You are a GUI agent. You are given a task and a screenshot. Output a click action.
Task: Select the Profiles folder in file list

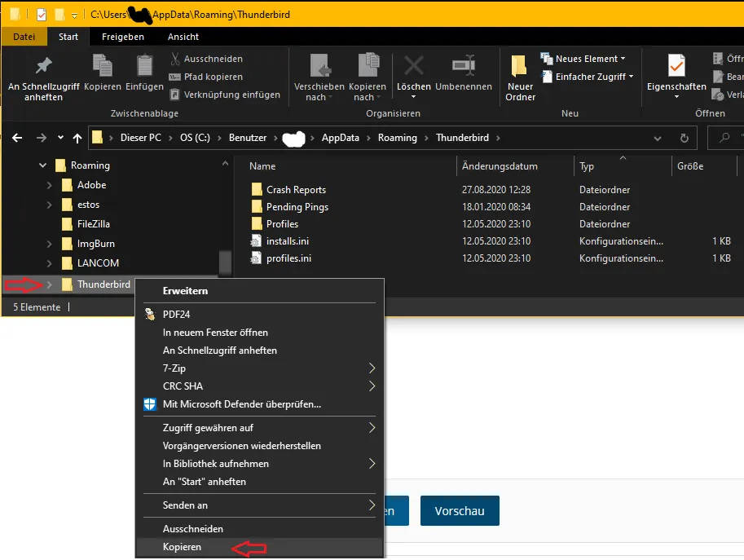coord(282,224)
